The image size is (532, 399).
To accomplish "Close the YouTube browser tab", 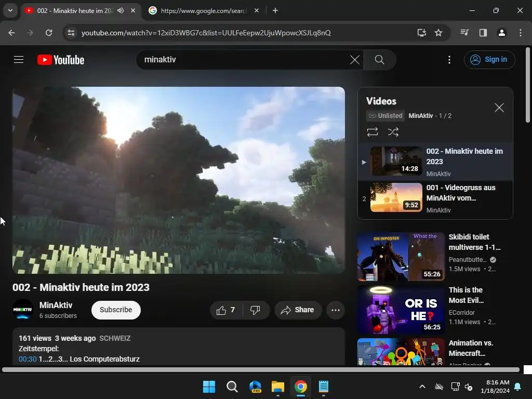I will pyautogui.click(x=133, y=10).
